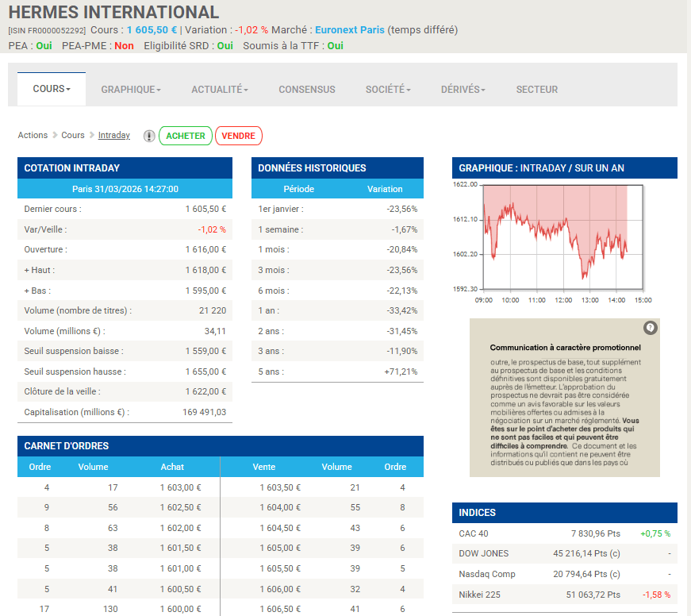Click the buy price 1 600,00 € row
Screen dimensions: 691x616
[x=180, y=609]
